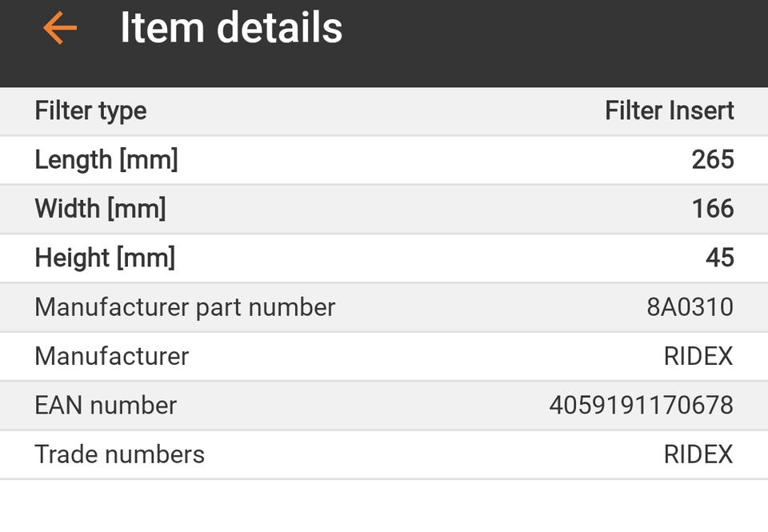Select the 'Trade numbers' label
Viewport: 768px width, 532px height.
pyautogui.click(x=119, y=454)
